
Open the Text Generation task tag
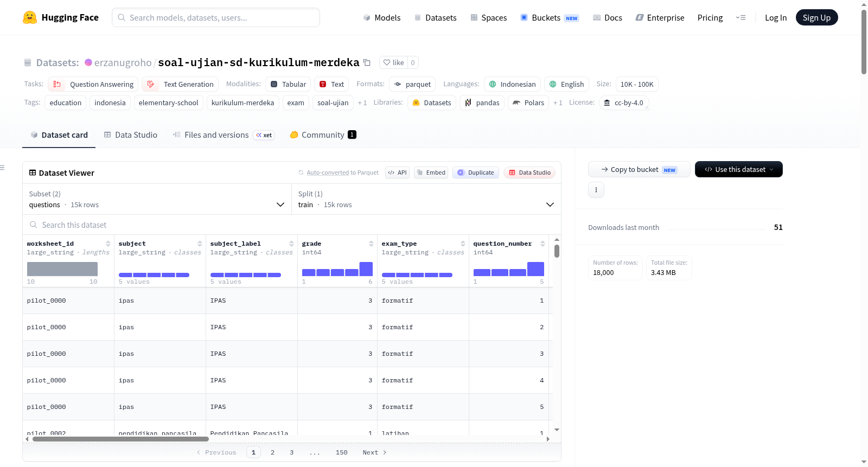click(180, 84)
